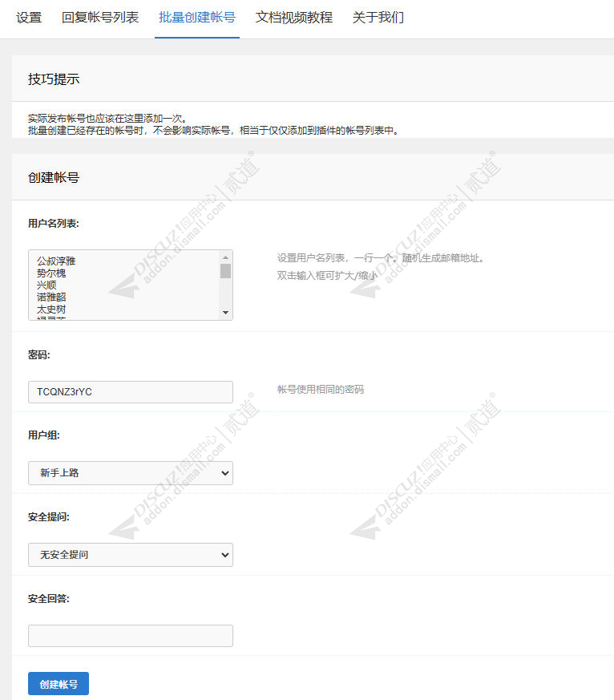
Task: Click username 太史树 in the list
Action: [x=51, y=309]
